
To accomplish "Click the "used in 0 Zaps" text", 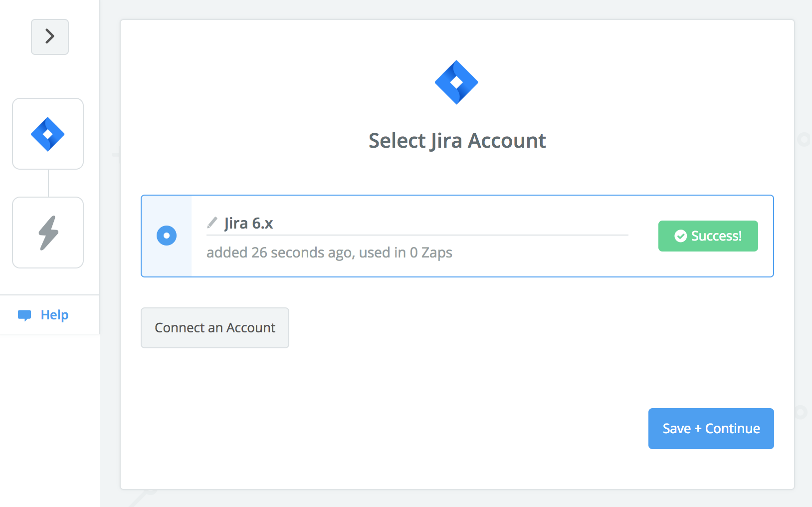I will (406, 253).
